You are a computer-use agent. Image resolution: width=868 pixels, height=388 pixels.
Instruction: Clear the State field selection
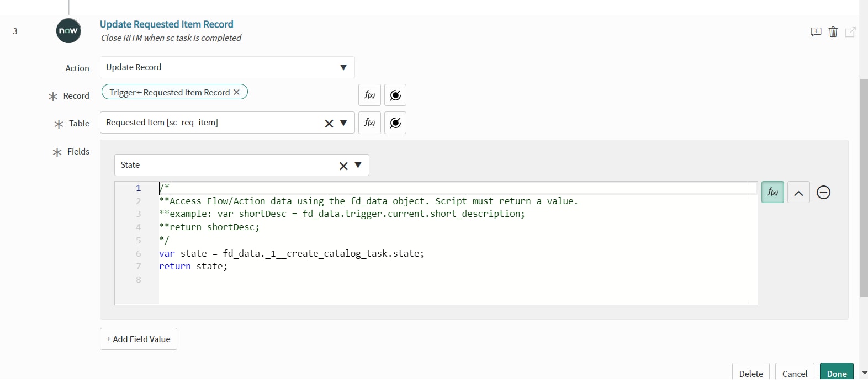(x=343, y=166)
